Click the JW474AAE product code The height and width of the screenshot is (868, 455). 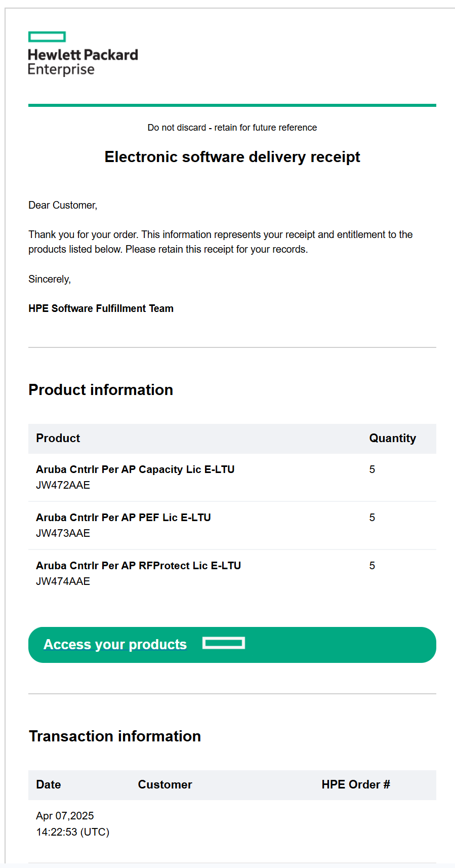[63, 581]
